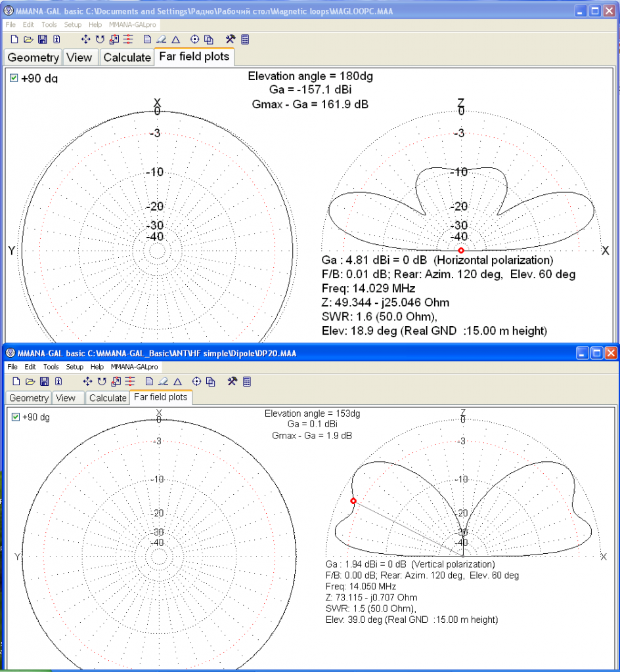Uncheck the +90 dg checkbox in the bottom window

coord(15,417)
